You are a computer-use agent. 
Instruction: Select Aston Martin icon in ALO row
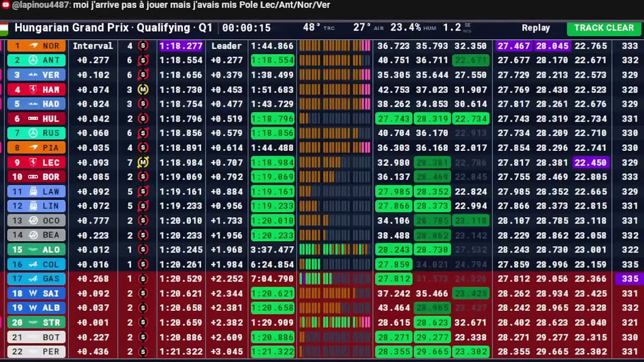pos(33,250)
